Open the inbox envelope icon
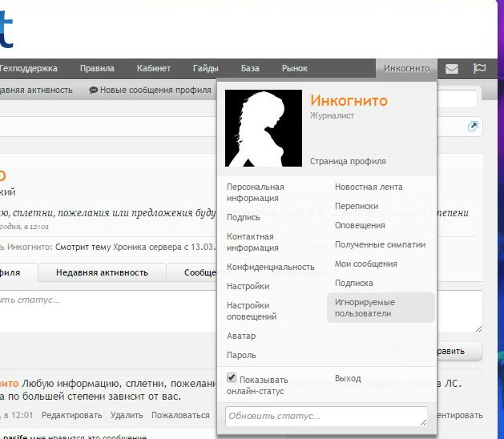This screenshot has width=504, height=439. click(x=452, y=69)
